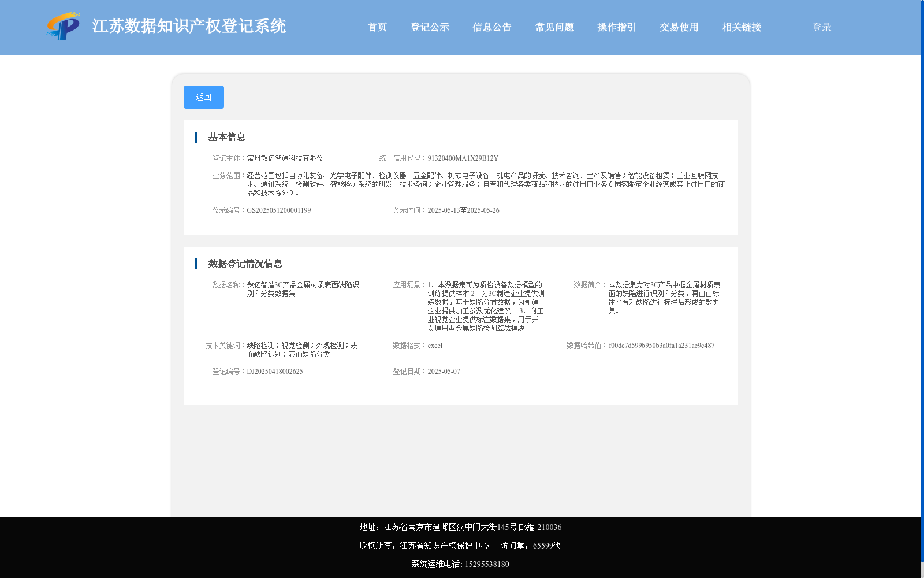Image resolution: width=924 pixels, height=578 pixels.
Task: Click the 登录 login link
Action: tap(822, 27)
